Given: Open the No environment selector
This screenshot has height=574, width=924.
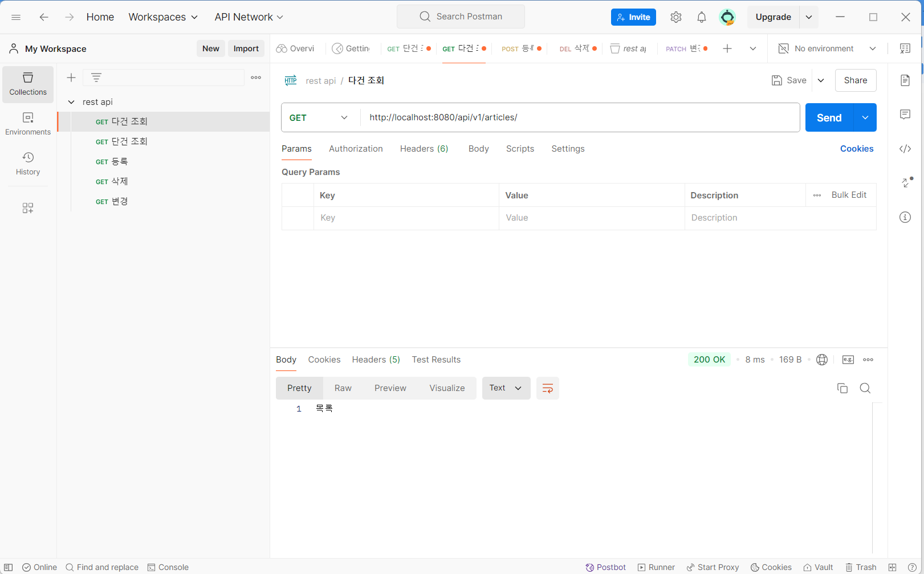Looking at the screenshot, I should coord(828,48).
